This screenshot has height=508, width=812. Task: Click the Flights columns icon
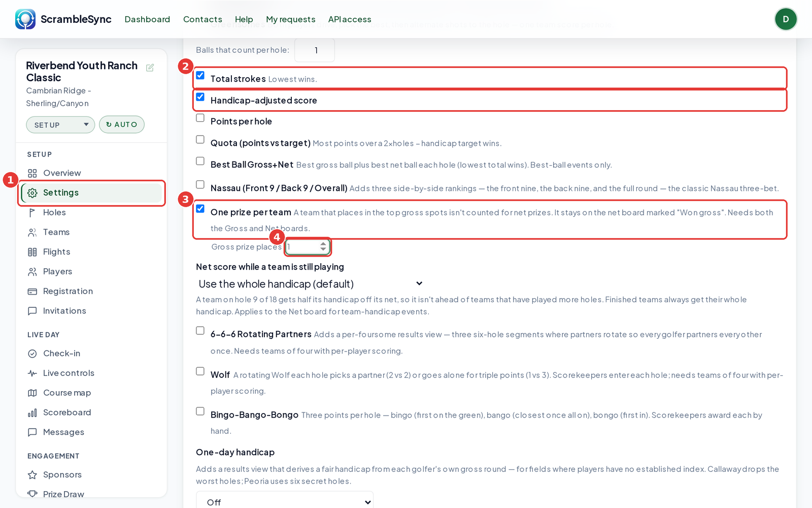coord(32,252)
